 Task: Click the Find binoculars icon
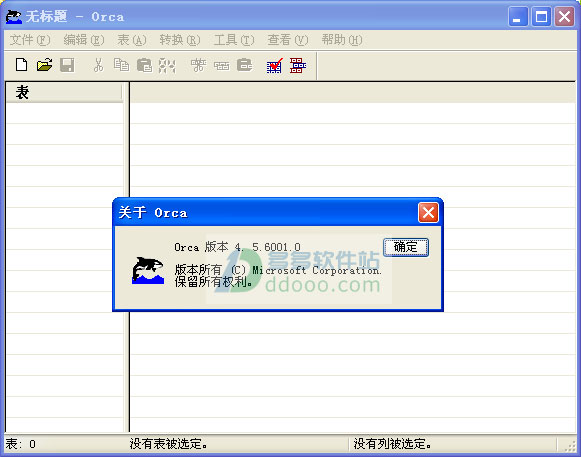click(167, 65)
